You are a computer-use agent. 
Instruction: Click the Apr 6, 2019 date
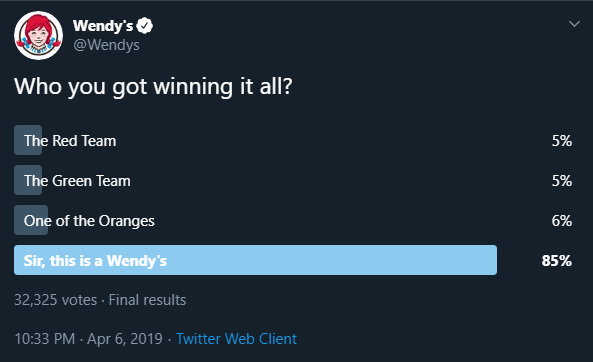[x=125, y=339]
